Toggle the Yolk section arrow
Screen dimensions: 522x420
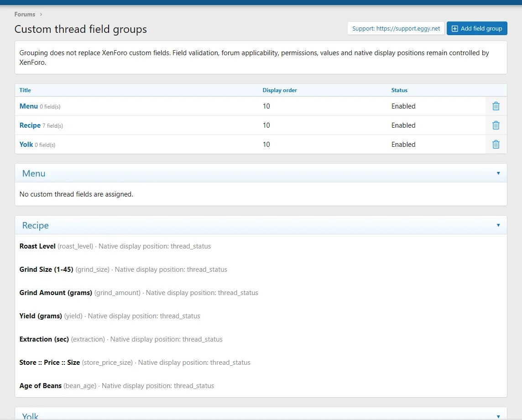[498, 416]
